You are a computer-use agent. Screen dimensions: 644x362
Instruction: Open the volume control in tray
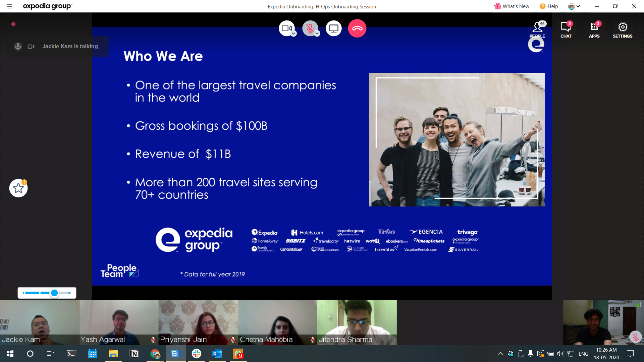(560, 354)
